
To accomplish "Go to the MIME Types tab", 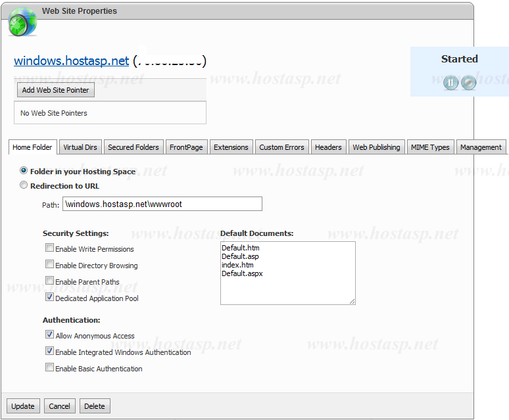I will pyautogui.click(x=430, y=147).
